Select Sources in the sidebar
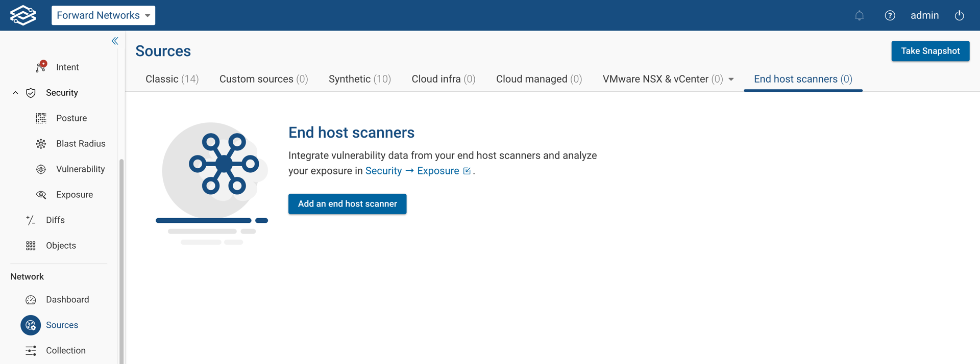Viewport: 980px width, 364px height. 62,325
